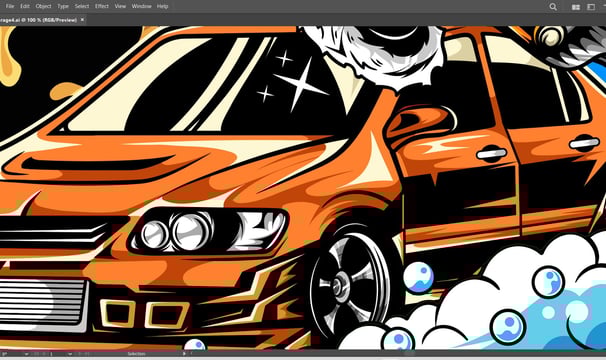Open the Arrange Documents icon
This screenshot has width=606, height=360.
coord(575,7)
